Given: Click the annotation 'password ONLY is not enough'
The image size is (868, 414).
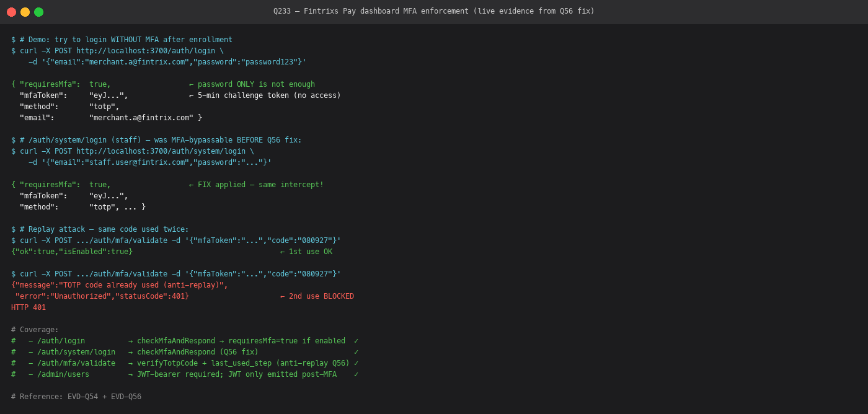Looking at the screenshot, I should (256, 84).
